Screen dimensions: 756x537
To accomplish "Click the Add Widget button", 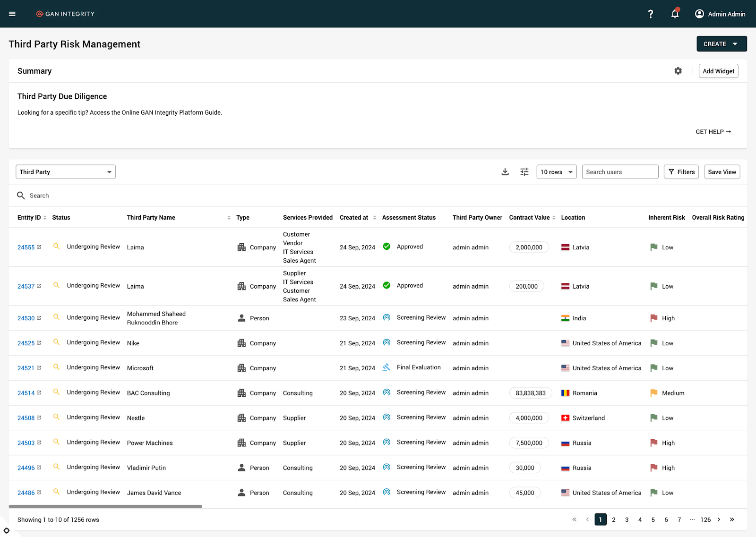I will coord(718,71).
